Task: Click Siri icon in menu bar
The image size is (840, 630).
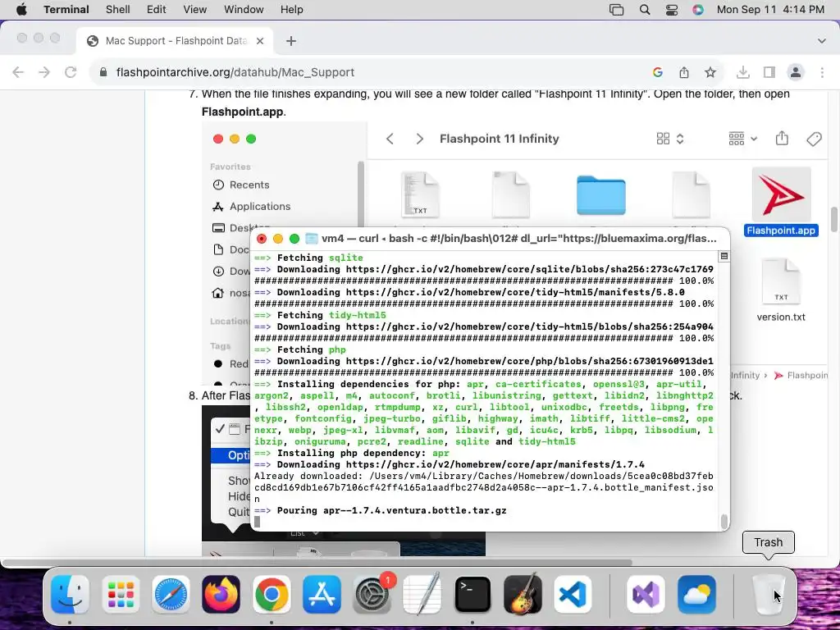Action: (697, 10)
